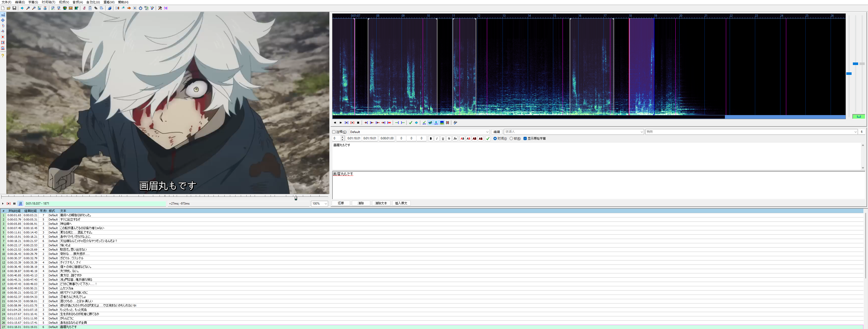Click the 清除文本 button
This screenshot has height=329, width=868.
point(381,204)
